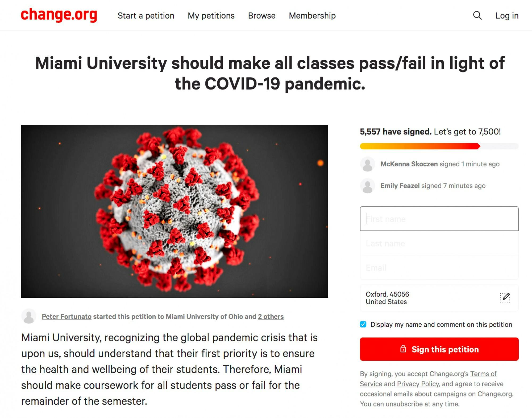Open Peter Fortunato's profile link
Image resolution: width=532 pixels, height=418 pixels.
pos(66,317)
